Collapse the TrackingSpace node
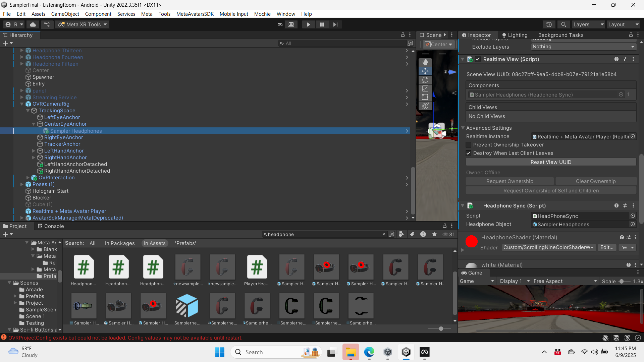 click(28, 111)
